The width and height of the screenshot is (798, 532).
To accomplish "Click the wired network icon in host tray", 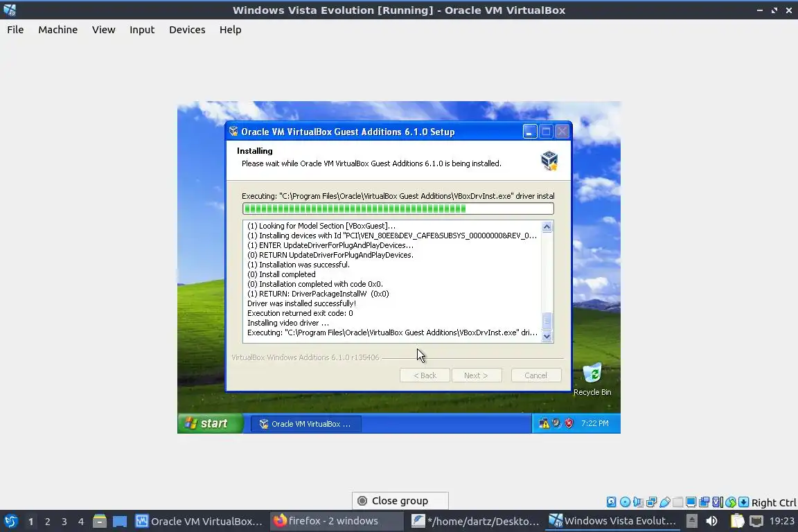I will pos(756,521).
